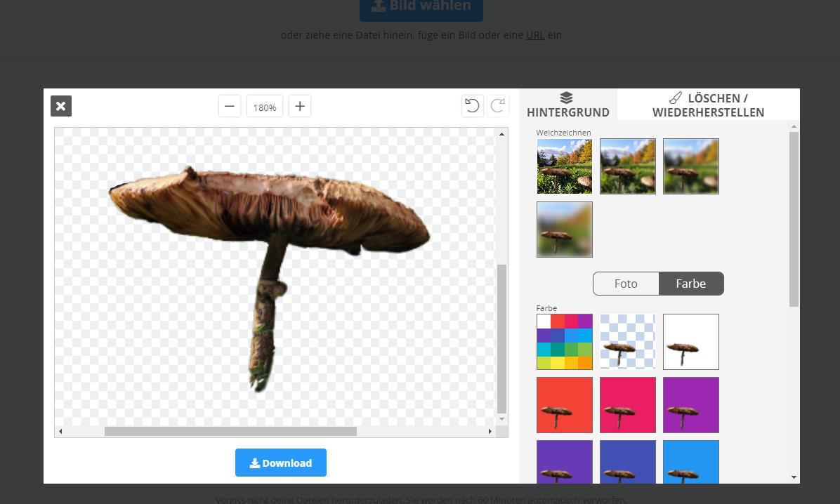
Task: Zoom in with the plus button
Action: click(x=300, y=106)
